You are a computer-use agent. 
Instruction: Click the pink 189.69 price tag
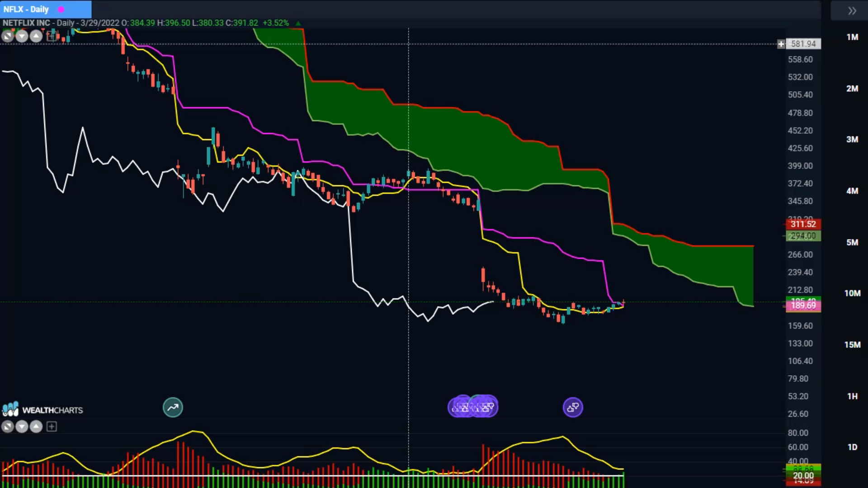pos(803,306)
